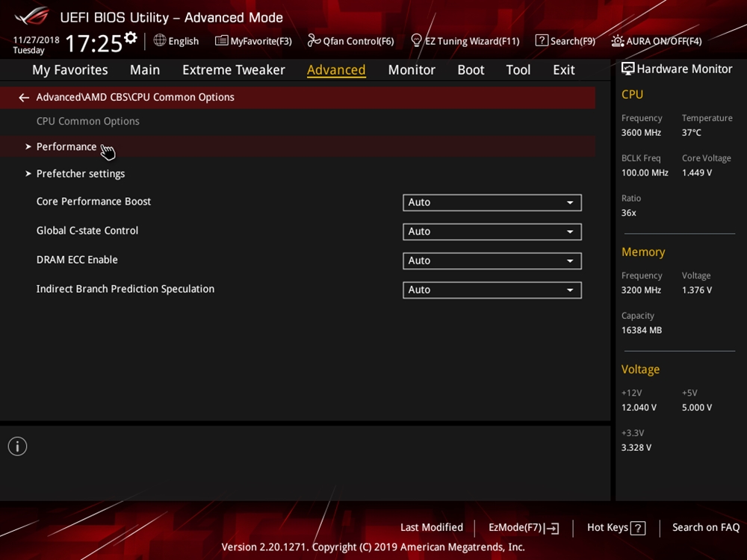Expand the Performance submenu

click(297, 146)
